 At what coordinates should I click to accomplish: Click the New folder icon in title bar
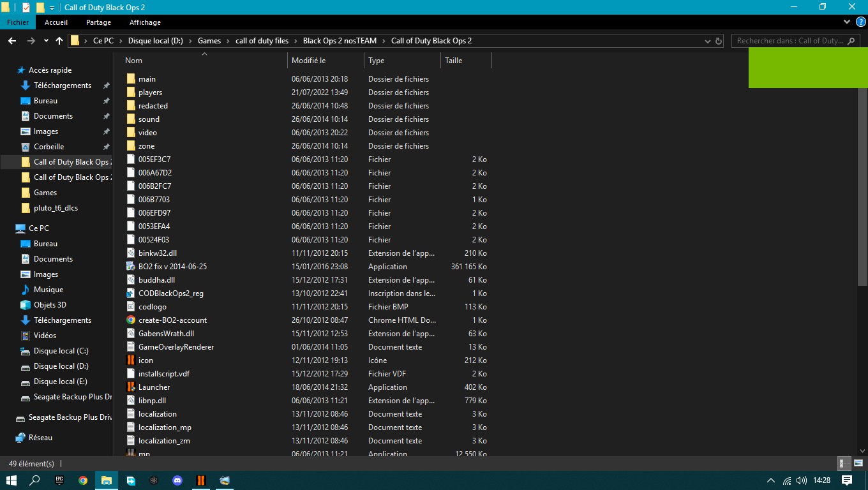(40, 8)
